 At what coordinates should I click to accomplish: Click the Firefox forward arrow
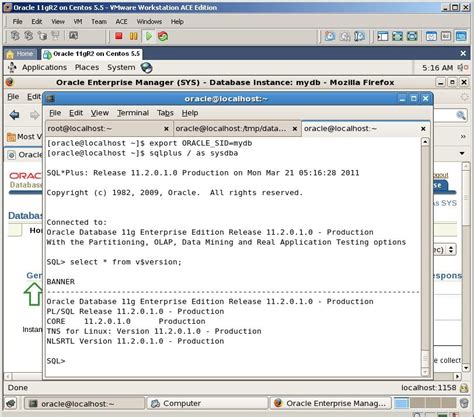pyautogui.click(x=34, y=115)
